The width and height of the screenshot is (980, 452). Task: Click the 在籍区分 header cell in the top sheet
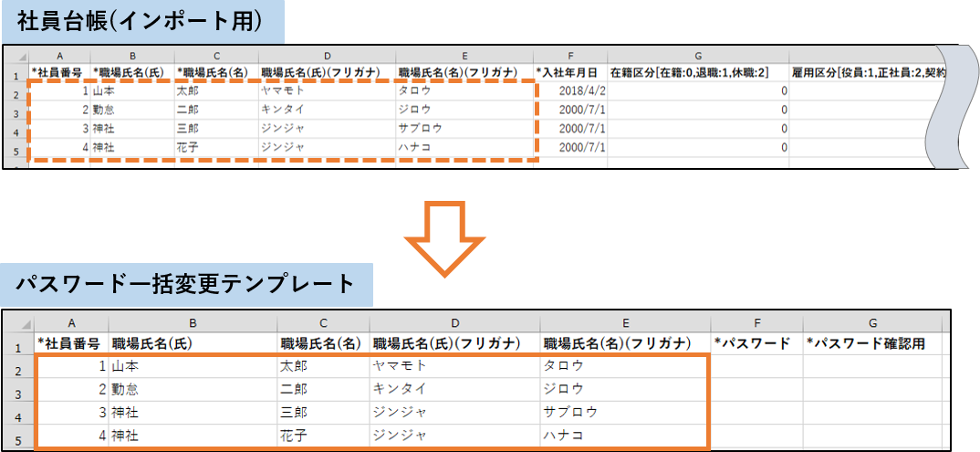698,72
